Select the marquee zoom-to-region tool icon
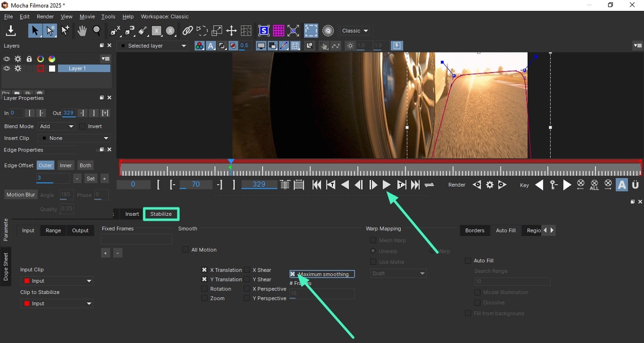Viewport: 644px width, 343px height. pyautogui.click(x=311, y=31)
